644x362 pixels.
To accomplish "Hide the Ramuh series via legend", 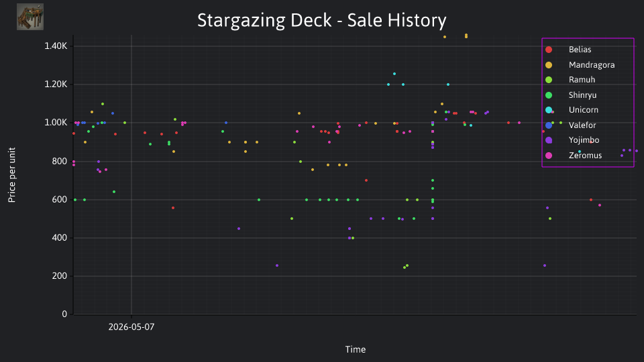I will pyautogui.click(x=582, y=80).
